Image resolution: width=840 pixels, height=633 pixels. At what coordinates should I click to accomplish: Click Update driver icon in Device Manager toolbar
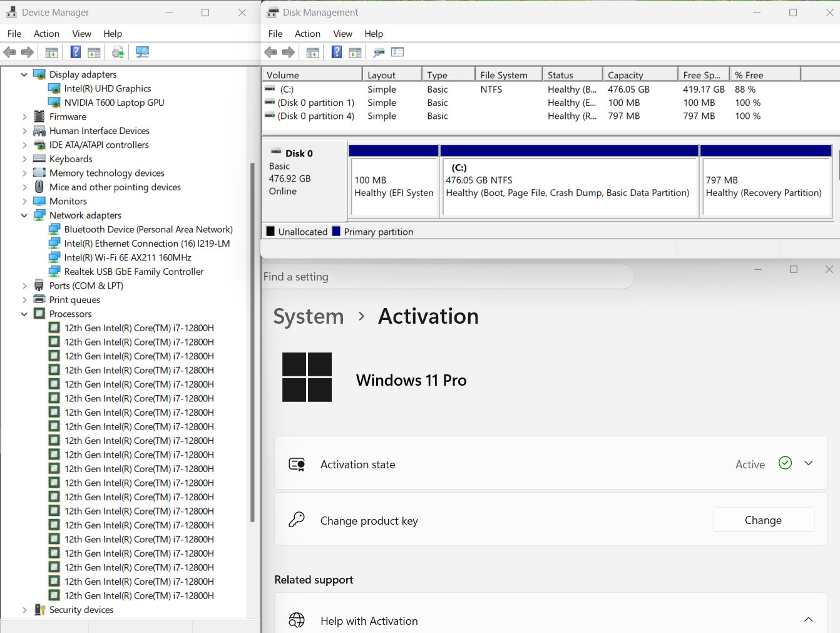tap(118, 53)
